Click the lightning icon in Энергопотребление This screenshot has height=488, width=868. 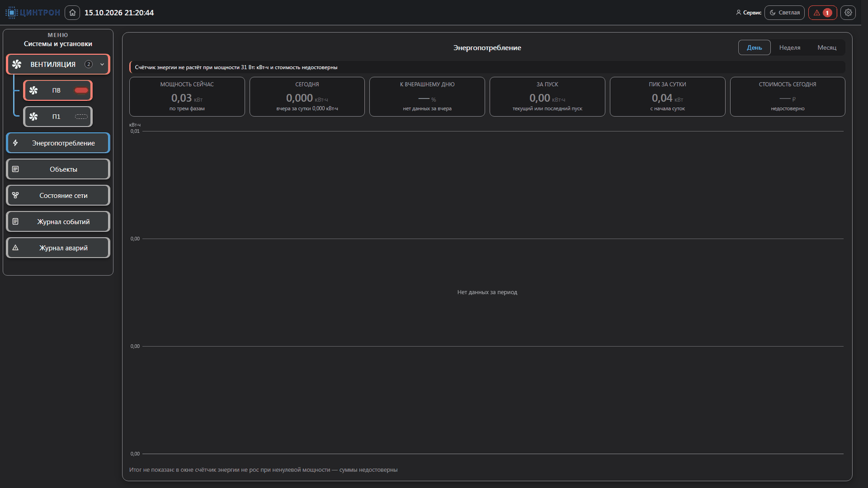click(15, 143)
